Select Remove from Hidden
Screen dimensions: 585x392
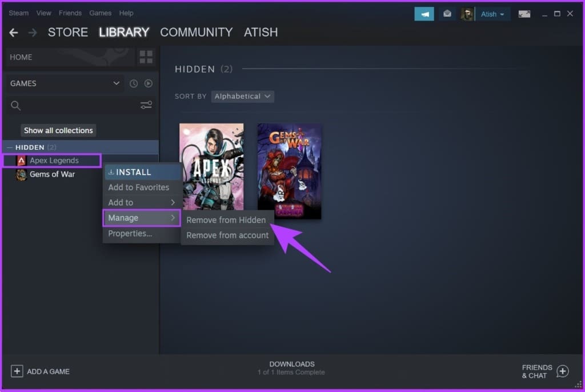227,220
